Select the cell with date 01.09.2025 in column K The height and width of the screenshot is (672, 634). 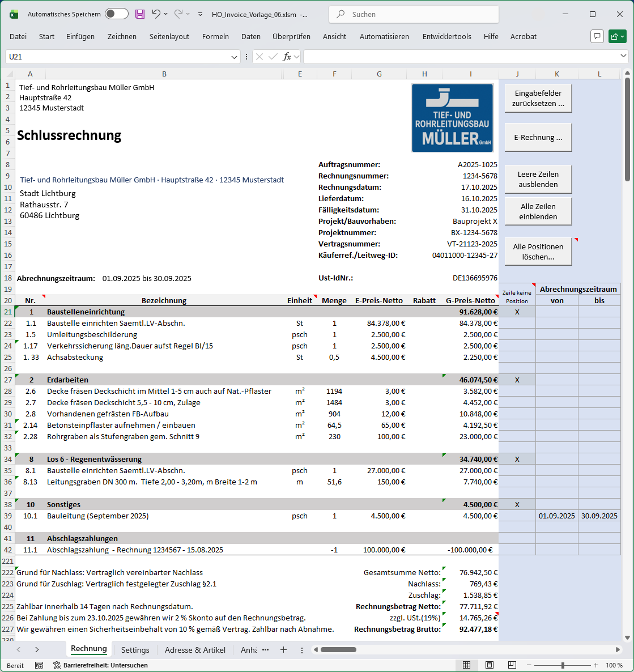coord(556,516)
